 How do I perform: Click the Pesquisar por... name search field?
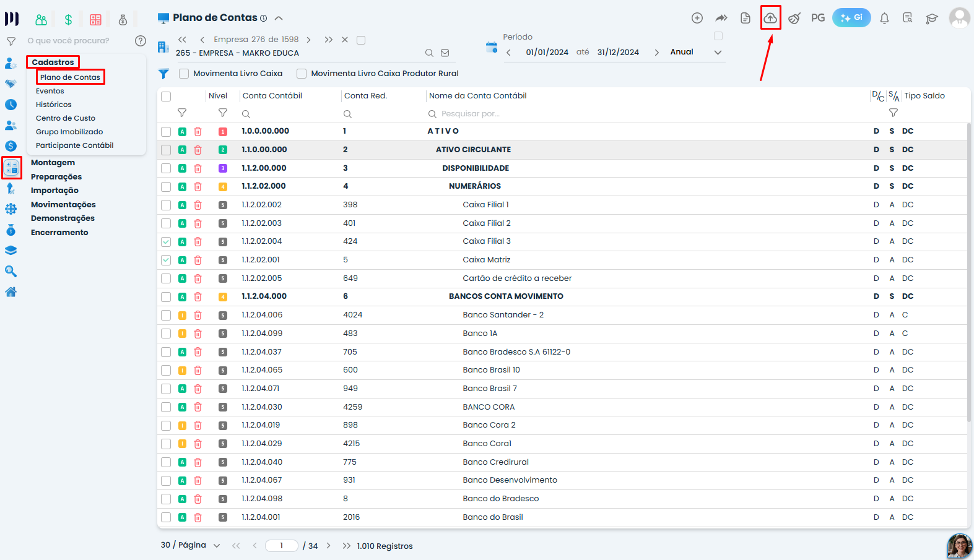click(x=471, y=114)
